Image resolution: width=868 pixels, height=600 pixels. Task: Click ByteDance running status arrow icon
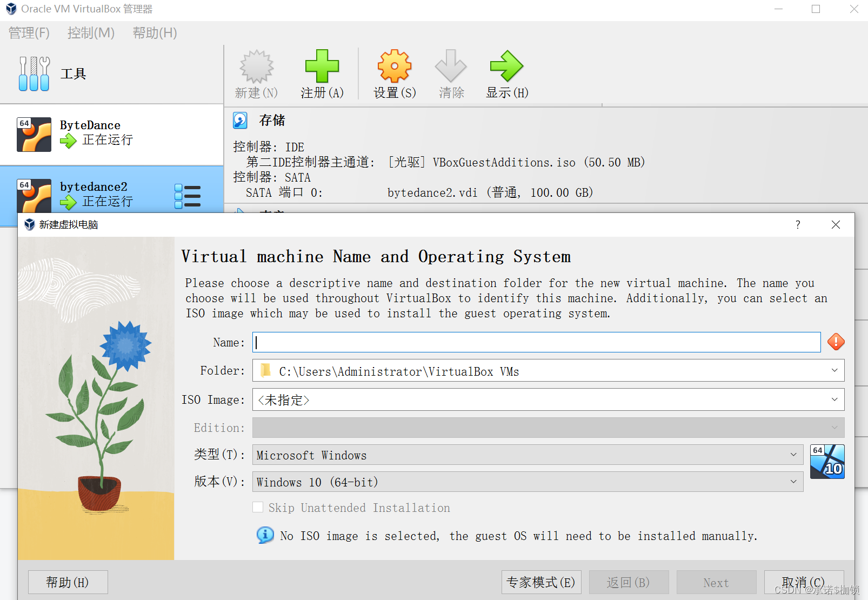(68, 141)
